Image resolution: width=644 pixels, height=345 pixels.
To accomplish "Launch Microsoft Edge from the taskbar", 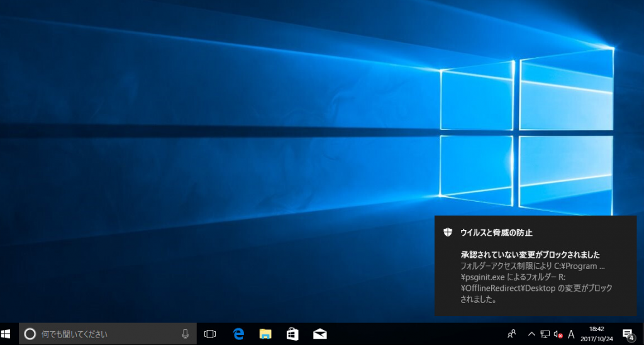I will tap(238, 334).
